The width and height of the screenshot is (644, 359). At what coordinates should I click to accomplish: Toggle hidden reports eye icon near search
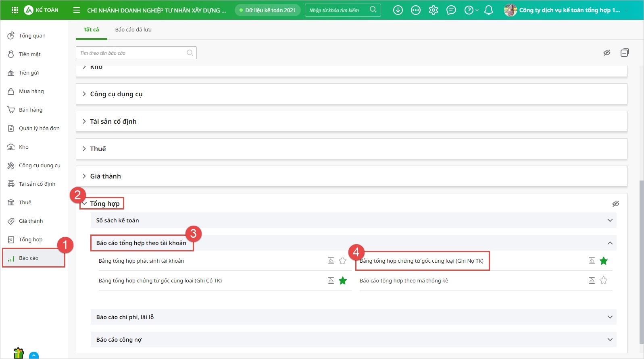tap(606, 53)
